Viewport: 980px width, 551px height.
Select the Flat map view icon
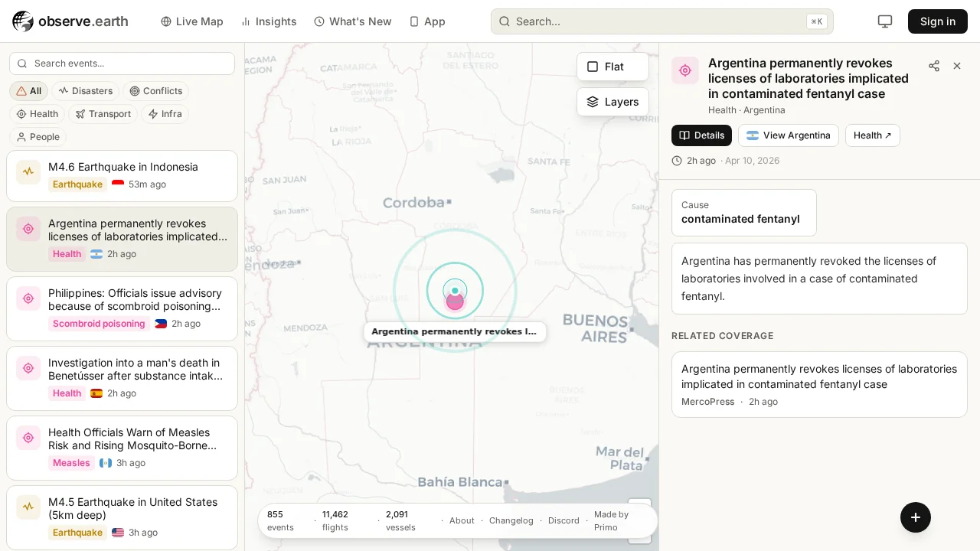click(593, 67)
